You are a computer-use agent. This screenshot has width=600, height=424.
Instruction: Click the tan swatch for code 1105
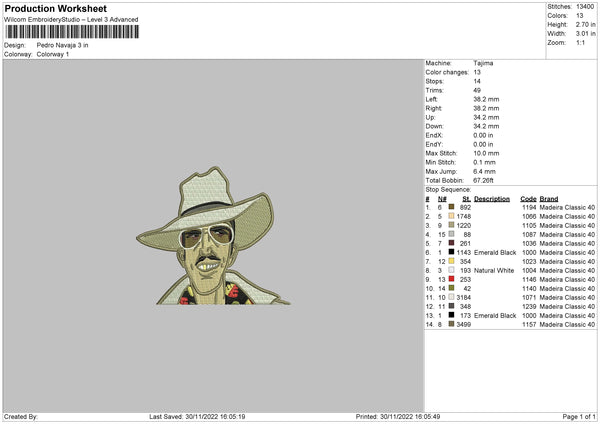[452, 225]
